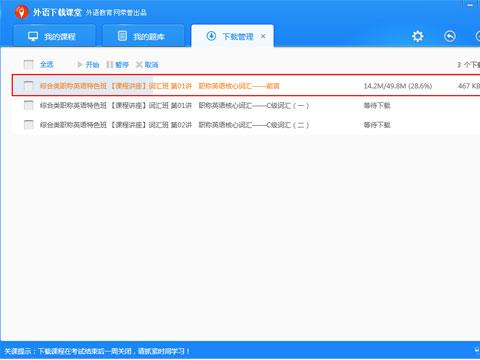Click the small icon in the status bar corner
The height and width of the screenshot is (360, 480).
point(477,350)
